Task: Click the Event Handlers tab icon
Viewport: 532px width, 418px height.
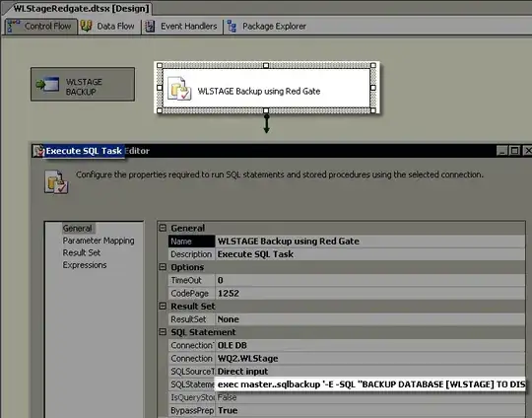Action: tap(150, 27)
